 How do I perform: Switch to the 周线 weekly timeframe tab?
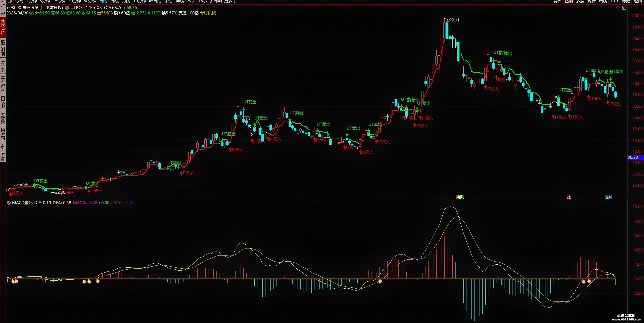point(115,1)
